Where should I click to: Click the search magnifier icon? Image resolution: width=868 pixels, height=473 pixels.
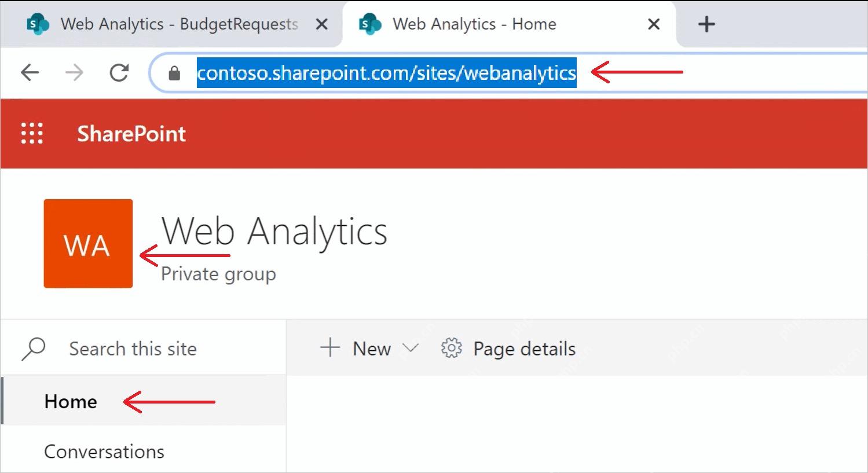click(33, 349)
